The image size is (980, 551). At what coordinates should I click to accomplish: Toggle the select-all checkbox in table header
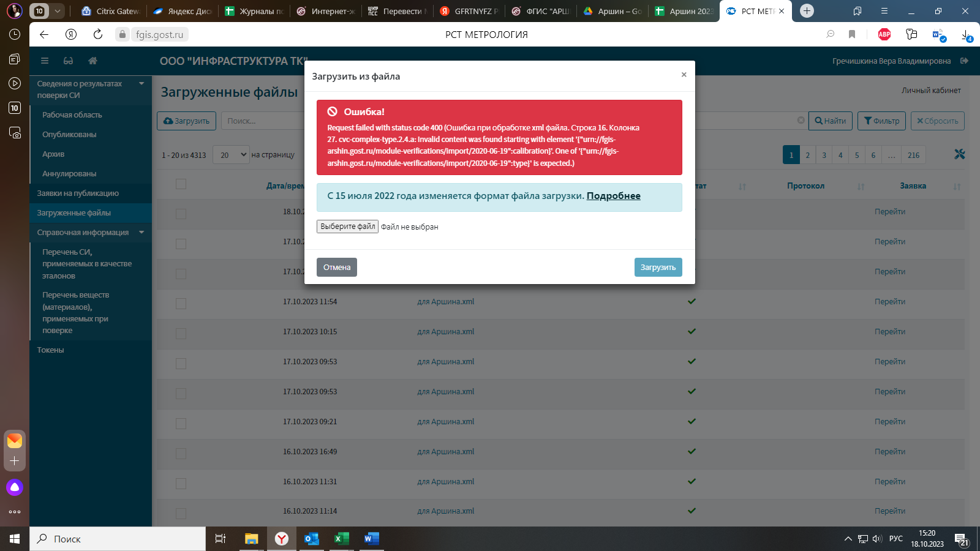pyautogui.click(x=181, y=184)
